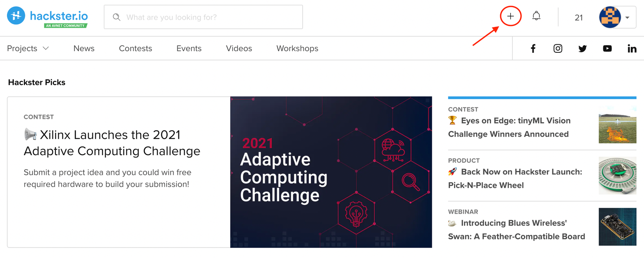Open the Pick-N-Place Wheel product article
The image size is (644, 258).
[x=515, y=179]
